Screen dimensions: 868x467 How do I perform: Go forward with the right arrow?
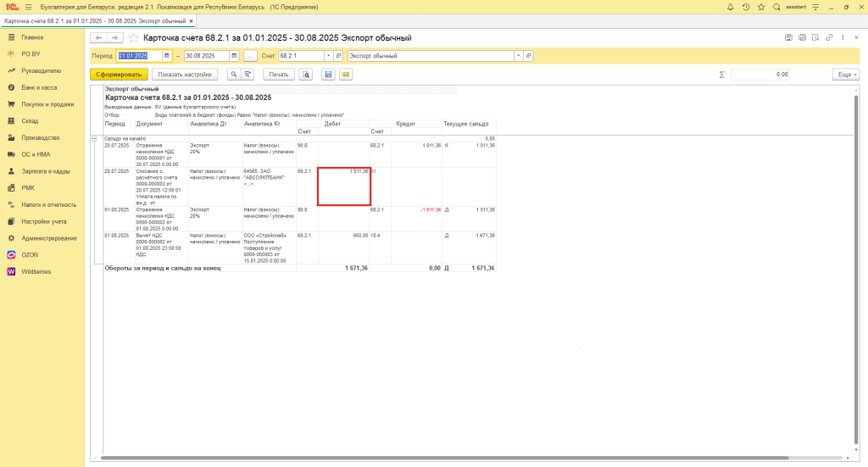pyautogui.click(x=114, y=37)
